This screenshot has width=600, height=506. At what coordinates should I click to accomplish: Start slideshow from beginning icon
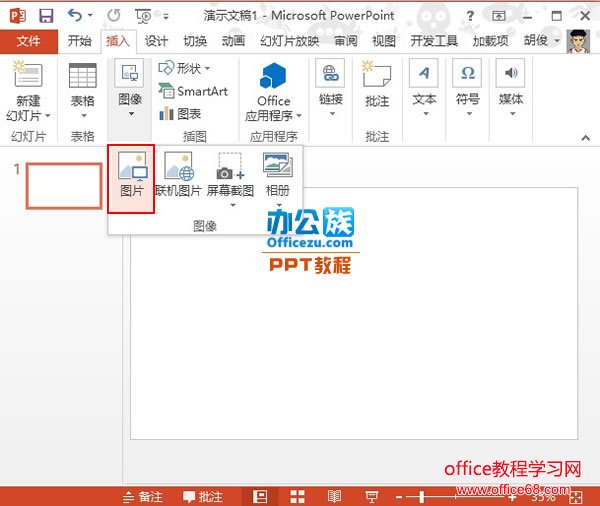pos(143,16)
